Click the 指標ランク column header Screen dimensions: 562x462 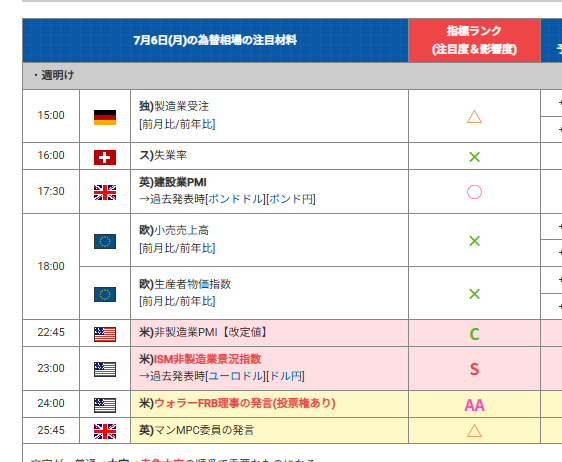[x=474, y=40]
